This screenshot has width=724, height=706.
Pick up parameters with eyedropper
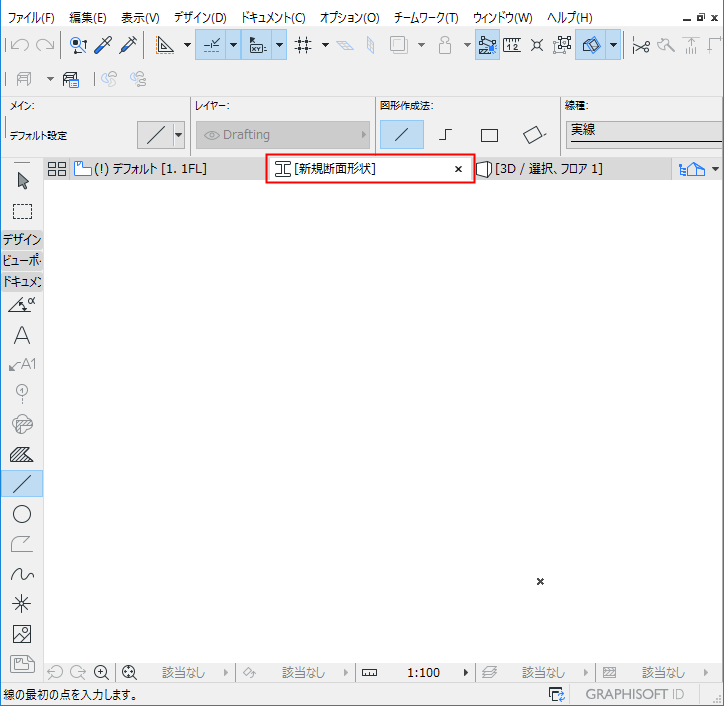tap(103, 45)
